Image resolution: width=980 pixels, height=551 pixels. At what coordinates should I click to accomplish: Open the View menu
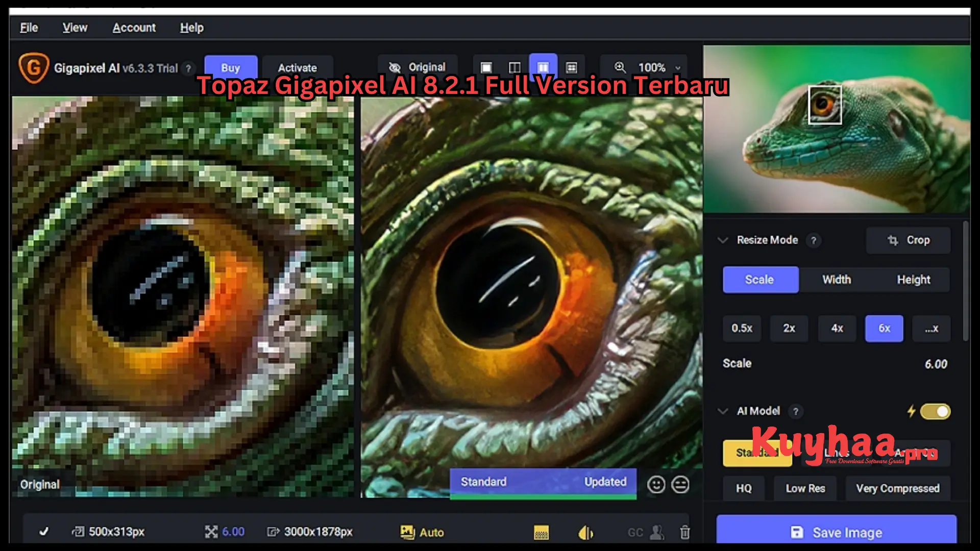[75, 28]
